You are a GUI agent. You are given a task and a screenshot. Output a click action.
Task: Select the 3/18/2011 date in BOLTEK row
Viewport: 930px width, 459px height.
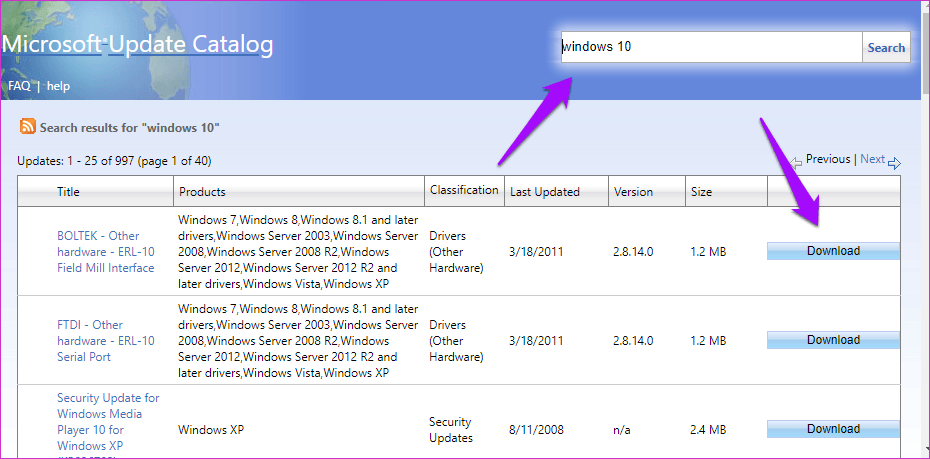click(x=537, y=252)
